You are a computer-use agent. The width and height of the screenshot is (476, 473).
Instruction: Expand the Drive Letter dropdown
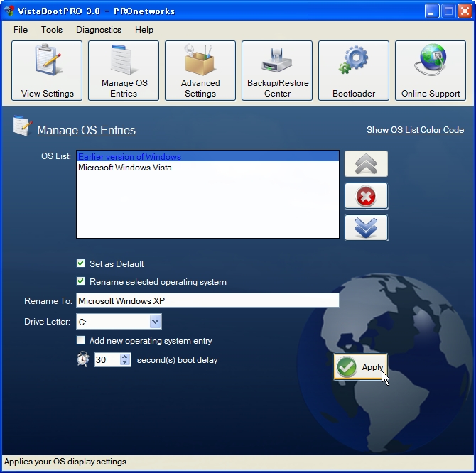pos(155,322)
